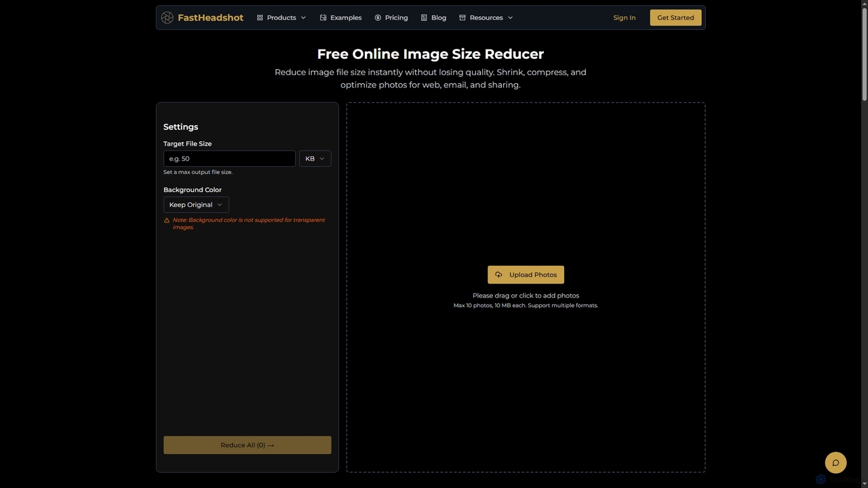Click the Products grid icon
This screenshot has width=868, height=488.
point(260,18)
